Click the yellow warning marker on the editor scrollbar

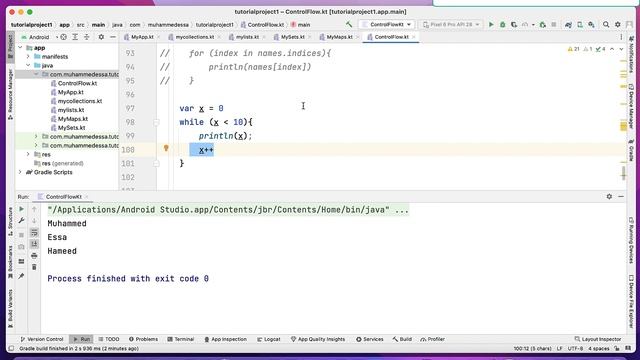click(x=623, y=126)
